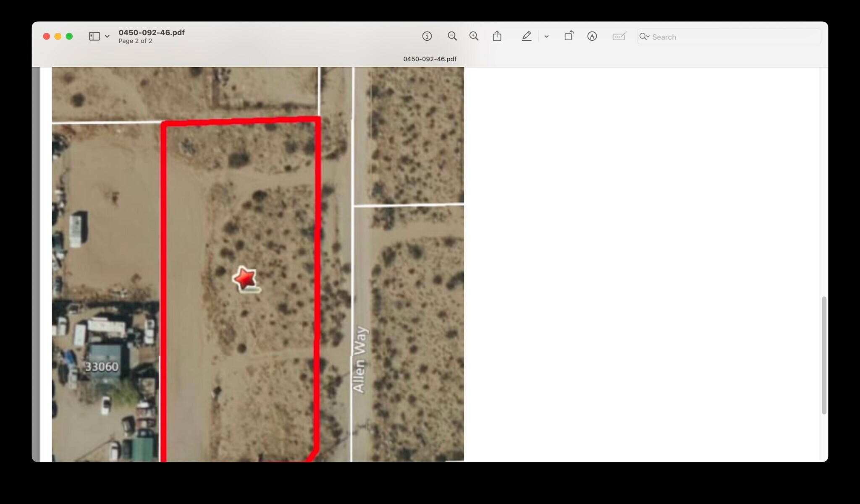Rotate the page left
Screen dimensions: 860x504
569,36
